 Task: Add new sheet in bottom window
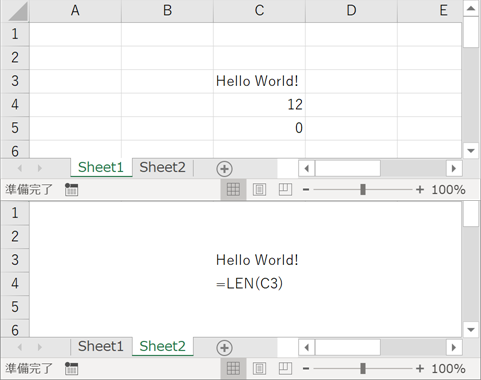point(224,348)
